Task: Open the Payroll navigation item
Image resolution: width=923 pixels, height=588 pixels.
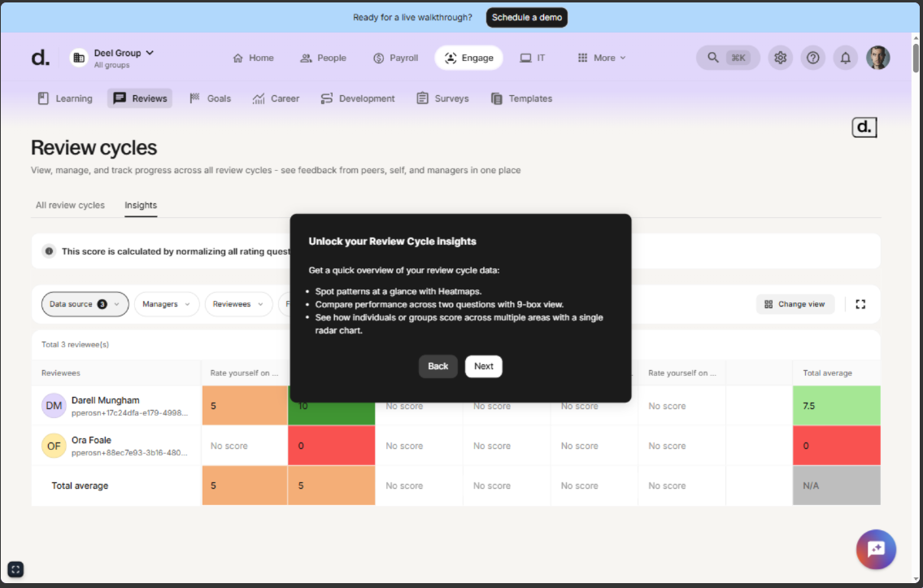Action: pos(395,58)
